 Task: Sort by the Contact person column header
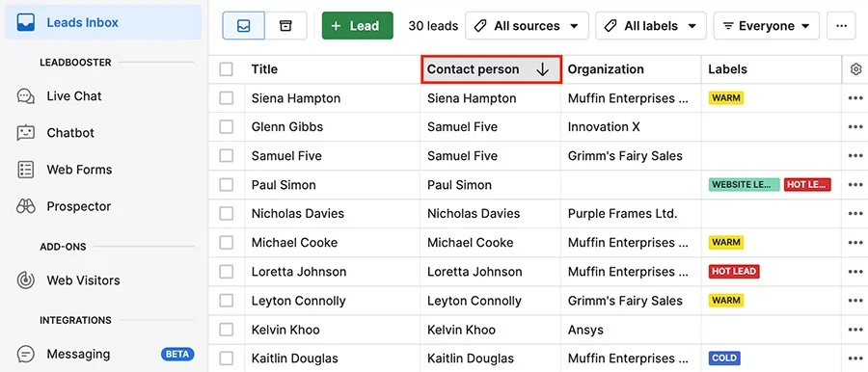[492, 69]
